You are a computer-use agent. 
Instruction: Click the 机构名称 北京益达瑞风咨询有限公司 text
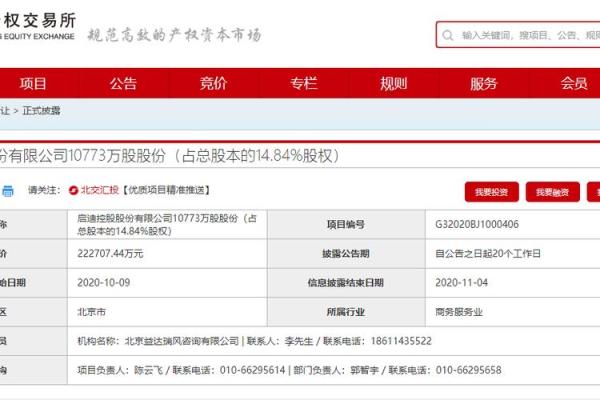click(x=158, y=341)
